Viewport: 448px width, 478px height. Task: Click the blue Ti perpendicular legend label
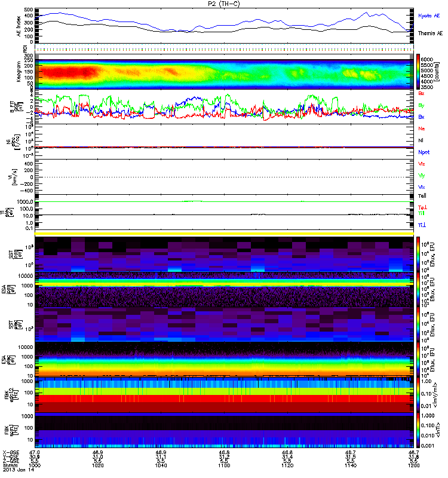click(422, 225)
